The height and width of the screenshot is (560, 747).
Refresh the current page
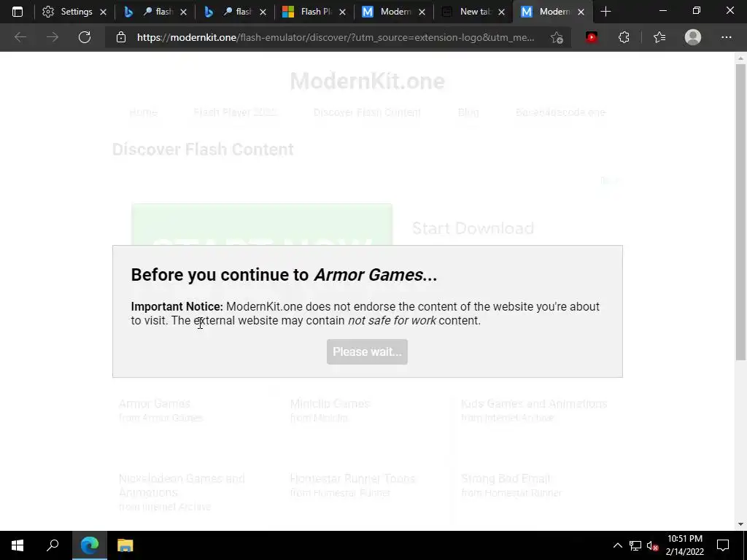coord(85,37)
